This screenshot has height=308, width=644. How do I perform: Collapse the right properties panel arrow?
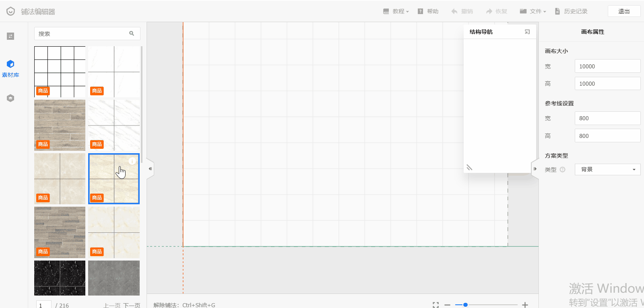click(x=535, y=169)
